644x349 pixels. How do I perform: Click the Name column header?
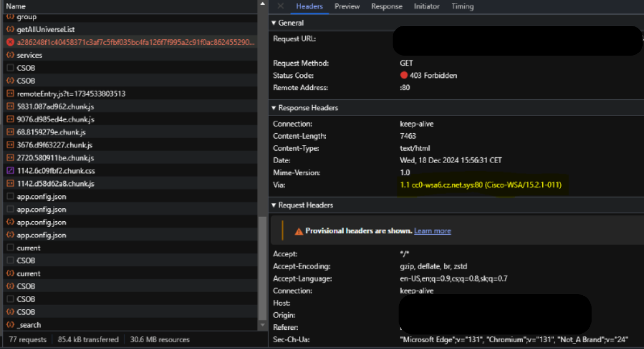click(16, 6)
